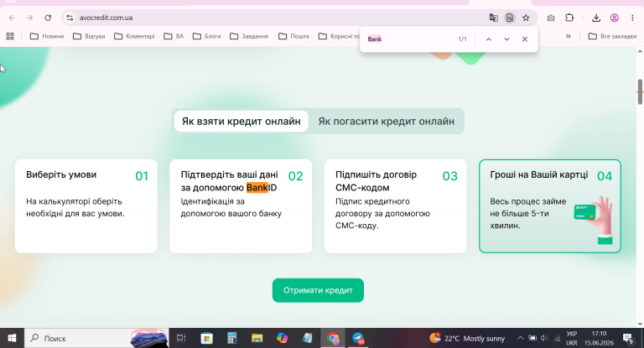Click the page vertical scrollbar thumb
The image size is (644, 348).
[x=640, y=91]
